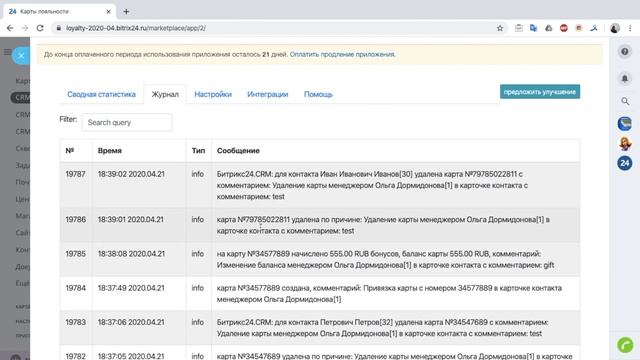
Task: Click the browser address bar URL
Action: tap(136, 28)
